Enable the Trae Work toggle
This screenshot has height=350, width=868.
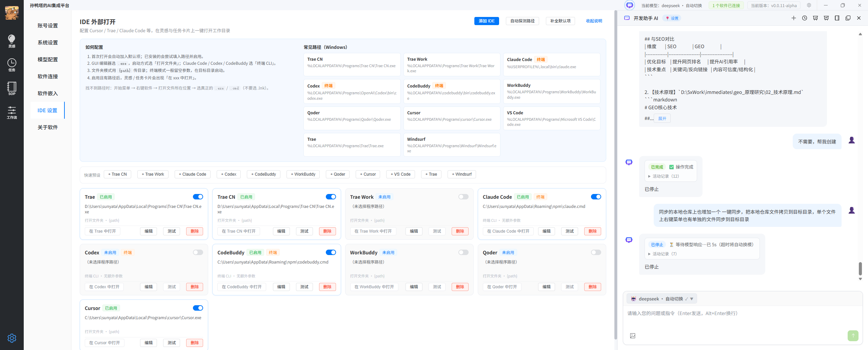pos(463,197)
